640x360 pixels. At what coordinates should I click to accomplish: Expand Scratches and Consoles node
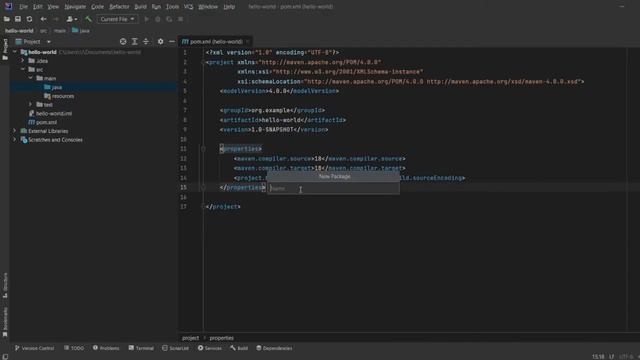(x=15, y=140)
